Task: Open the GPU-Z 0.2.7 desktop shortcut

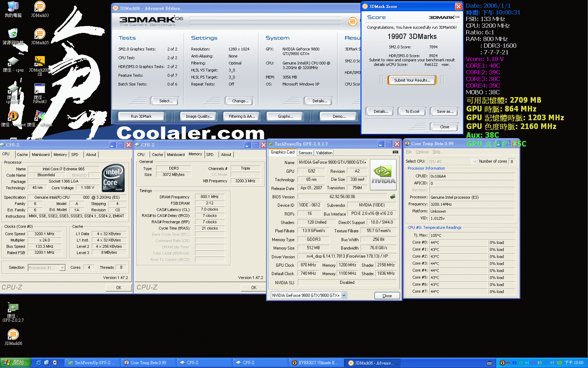Action: coord(13,312)
